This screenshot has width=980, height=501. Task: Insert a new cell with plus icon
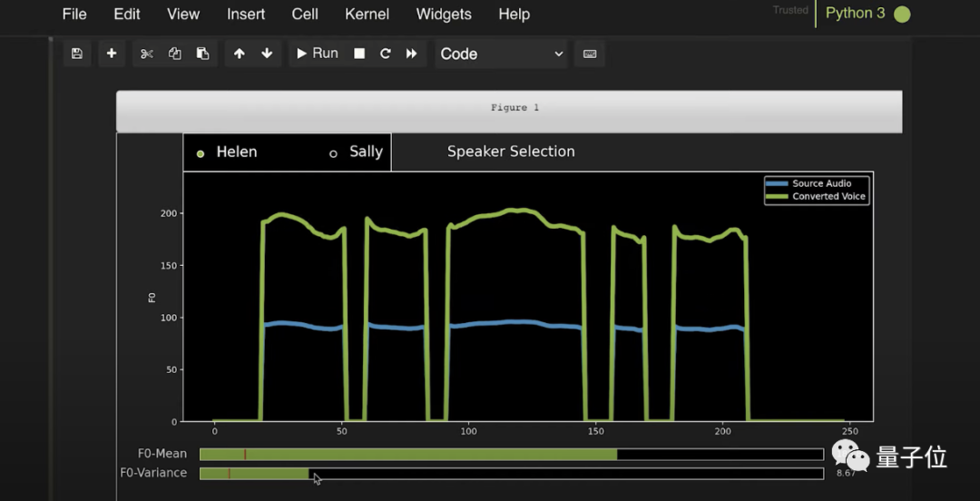pos(111,54)
